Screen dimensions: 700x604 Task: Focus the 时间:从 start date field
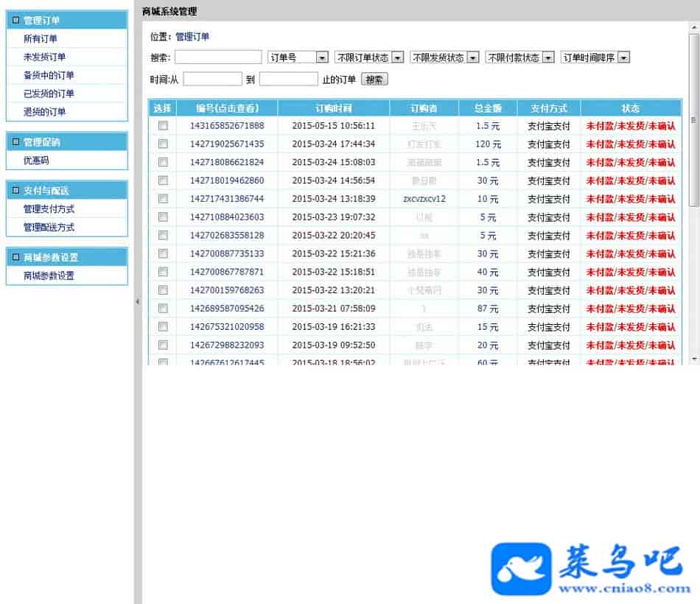(212, 80)
